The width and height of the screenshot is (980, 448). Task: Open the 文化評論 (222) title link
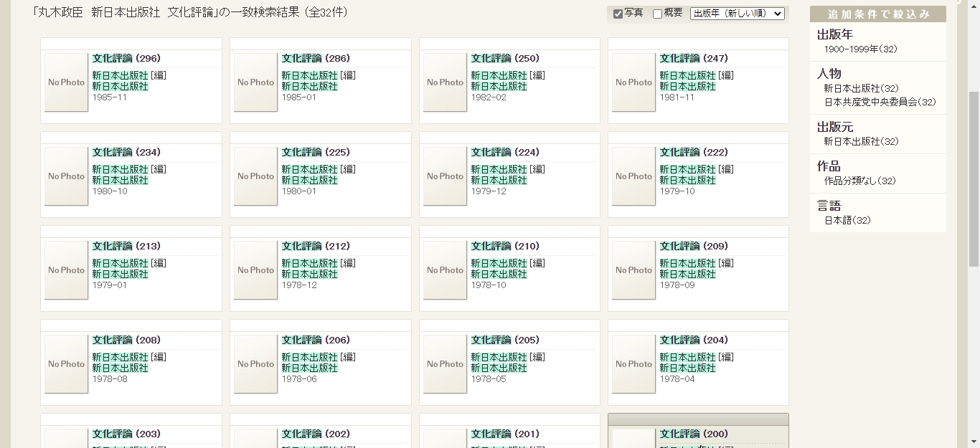pyautogui.click(x=694, y=153)
